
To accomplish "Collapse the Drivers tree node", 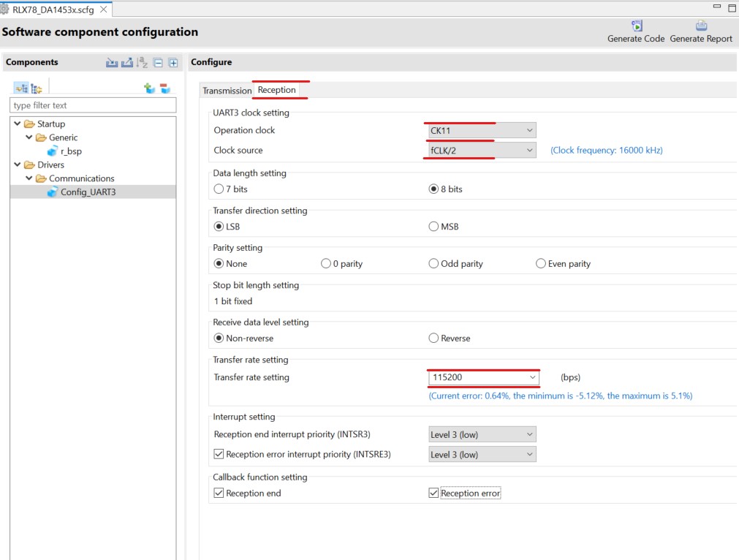I will [18, 164].
